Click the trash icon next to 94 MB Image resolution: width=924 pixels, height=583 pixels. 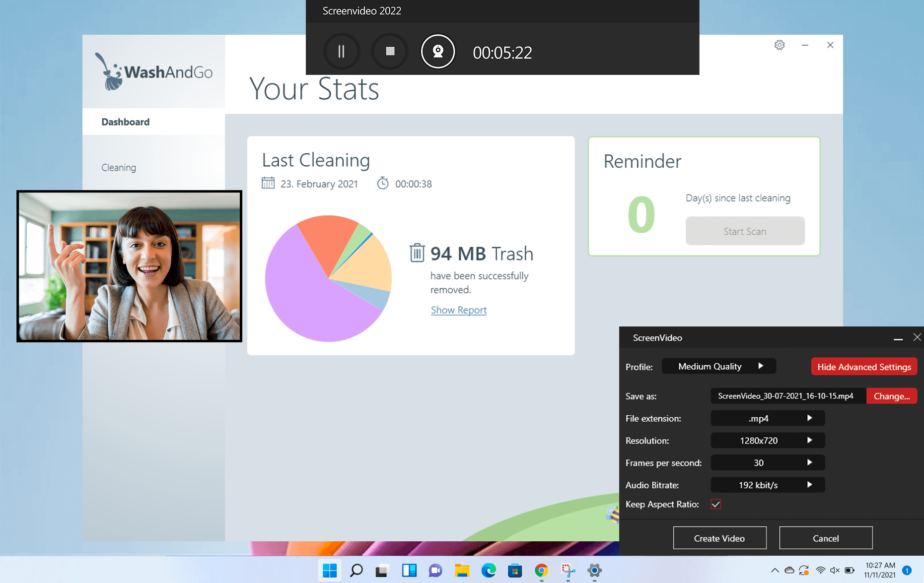417,254
